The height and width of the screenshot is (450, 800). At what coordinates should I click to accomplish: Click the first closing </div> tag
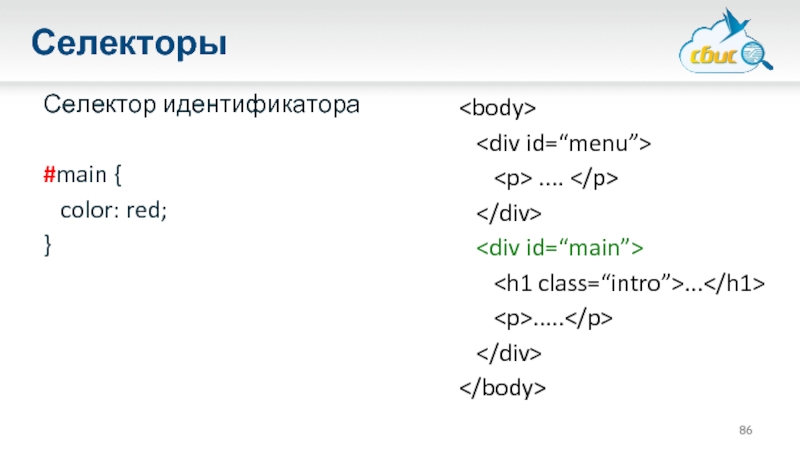(508, 213)
